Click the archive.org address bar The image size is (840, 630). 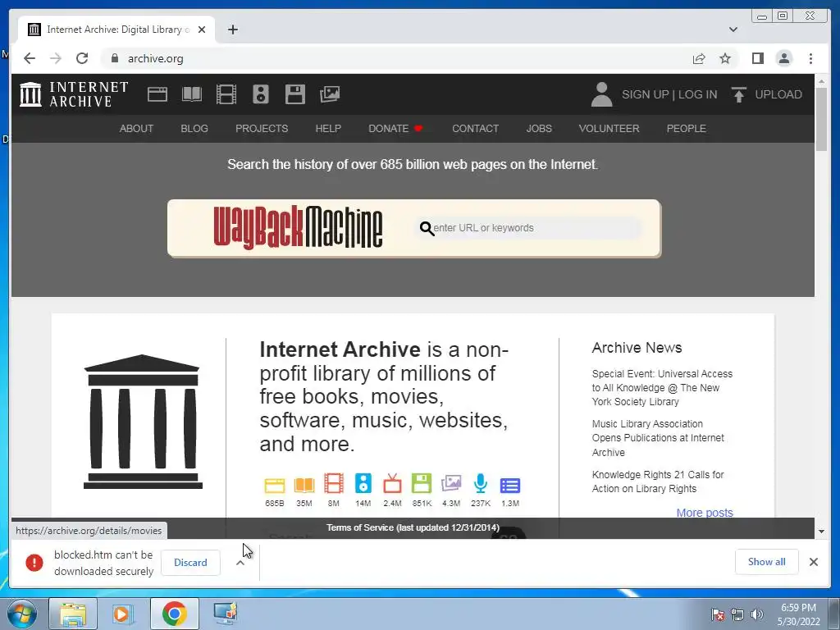pyautogui.click(x=396, y=58)
